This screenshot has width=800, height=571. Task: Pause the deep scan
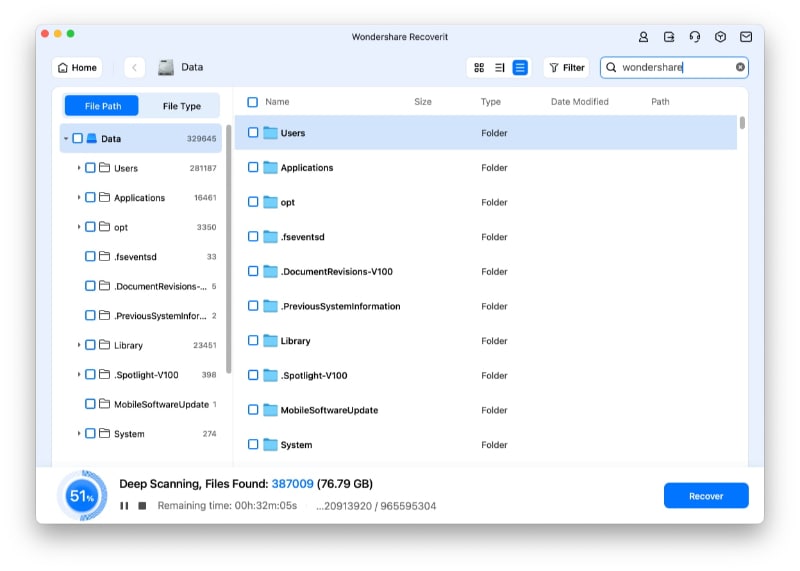(x=124, y=506)
